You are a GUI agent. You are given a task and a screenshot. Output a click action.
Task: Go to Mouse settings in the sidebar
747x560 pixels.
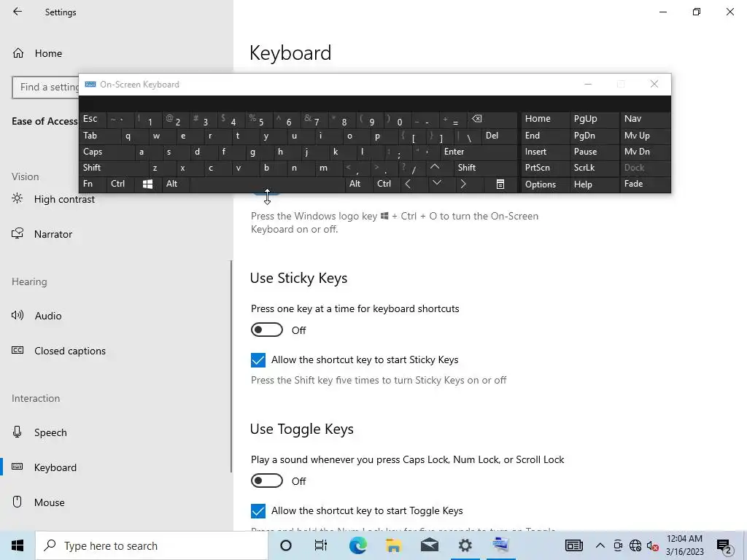tap(50, 502)
